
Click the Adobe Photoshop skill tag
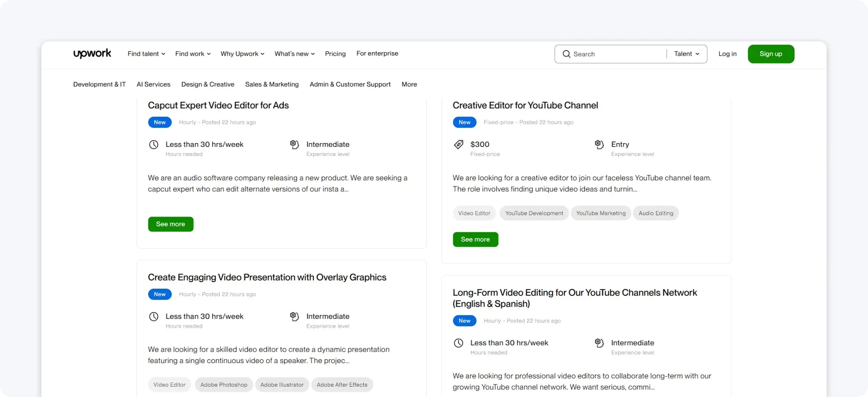tap(224, 385)
